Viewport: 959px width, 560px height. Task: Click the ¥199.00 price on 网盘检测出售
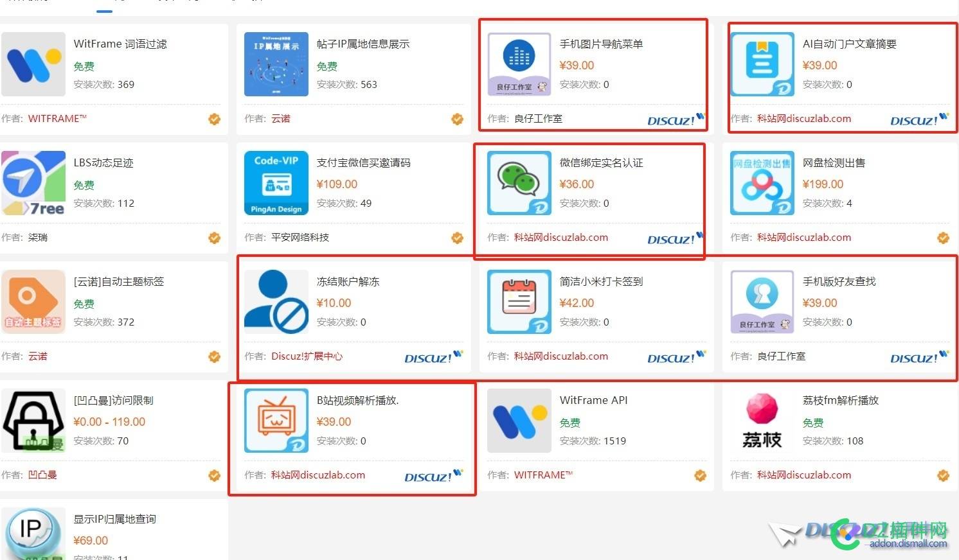(823, 184)
